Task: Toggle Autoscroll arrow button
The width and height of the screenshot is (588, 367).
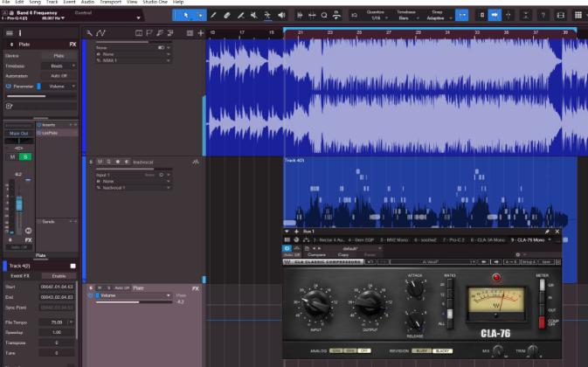Action: point(495,16)
